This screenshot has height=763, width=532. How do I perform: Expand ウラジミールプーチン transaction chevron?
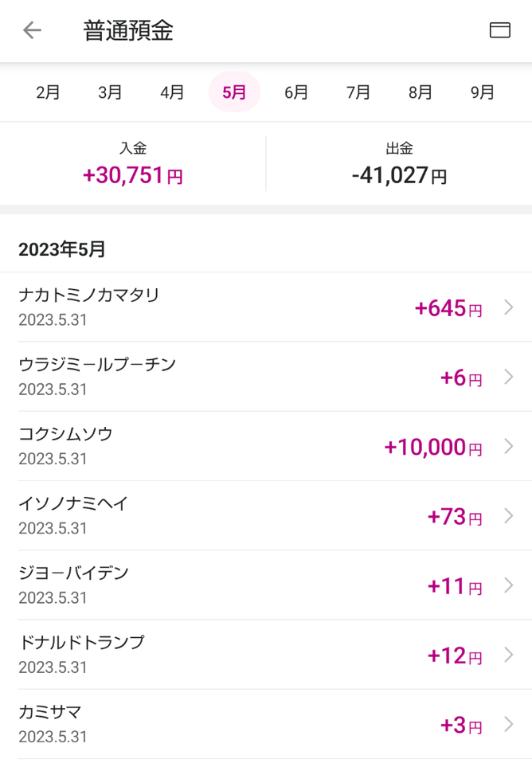pos(510,377)
